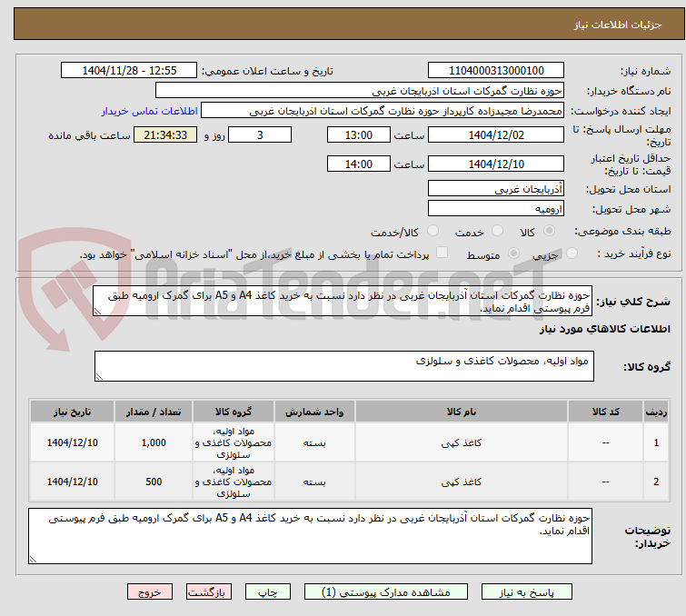Click the شهر محل تحویل field ارومیه
The width and height of the screenshot is (686, 616).
click(x=496, y=209)
